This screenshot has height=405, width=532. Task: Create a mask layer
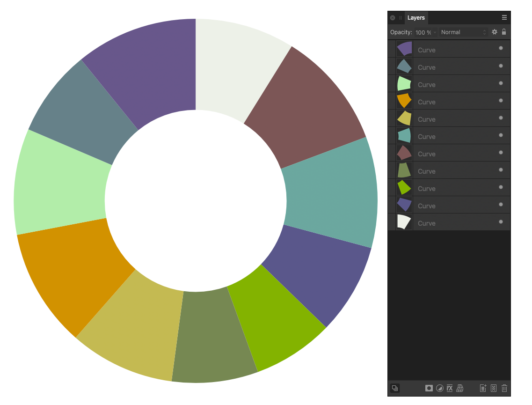tap(429, 388)
